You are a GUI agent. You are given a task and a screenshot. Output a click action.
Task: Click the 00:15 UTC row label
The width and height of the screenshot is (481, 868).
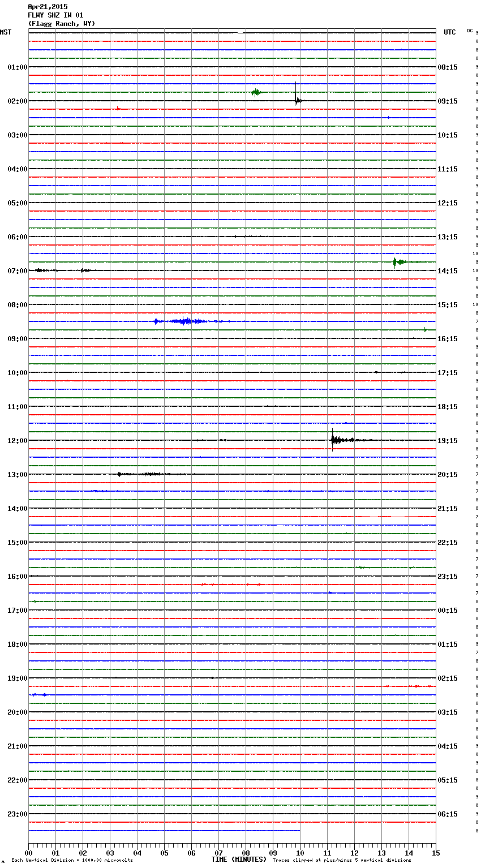pyautogui.click(x=448, y=611)
